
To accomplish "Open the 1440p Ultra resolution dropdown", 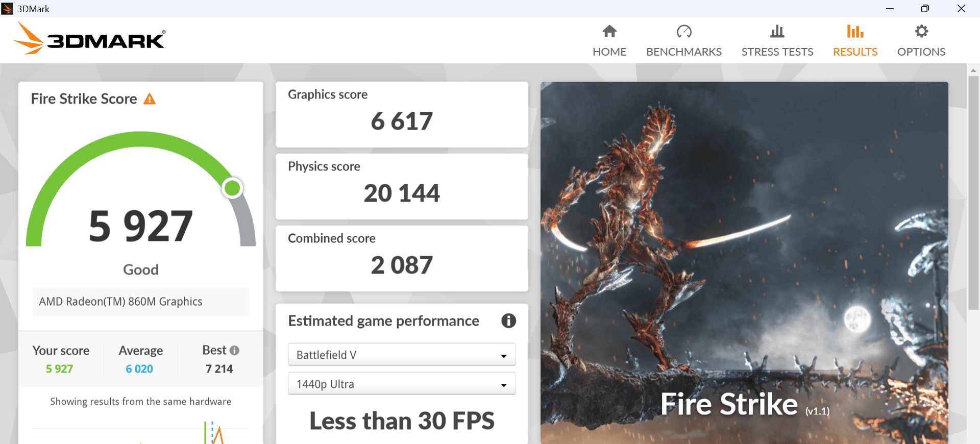I will 402,384.
